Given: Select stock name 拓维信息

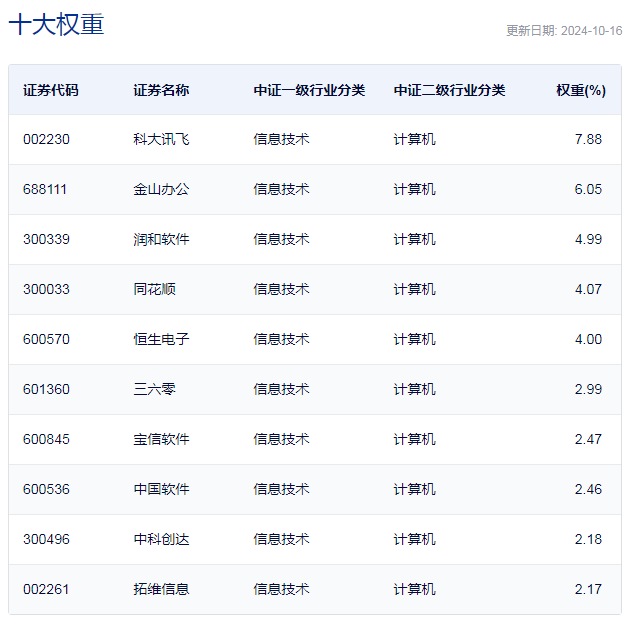Looking at the screenshot, I should 161,589.
